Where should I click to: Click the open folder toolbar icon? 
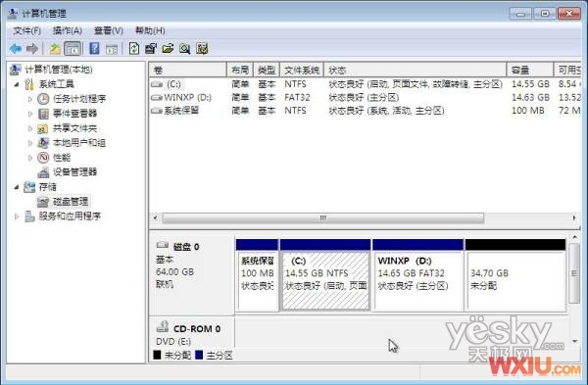pos(168,49)
